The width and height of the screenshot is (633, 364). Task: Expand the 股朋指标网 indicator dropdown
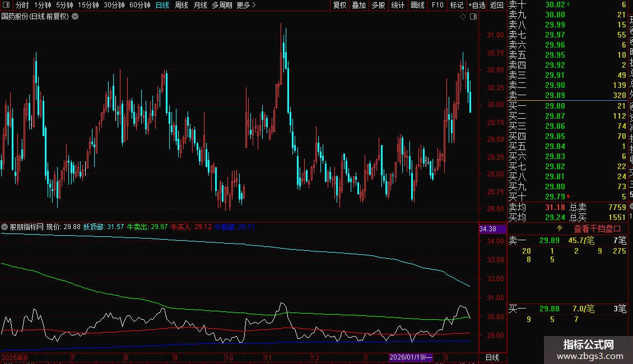pos(4,227)
